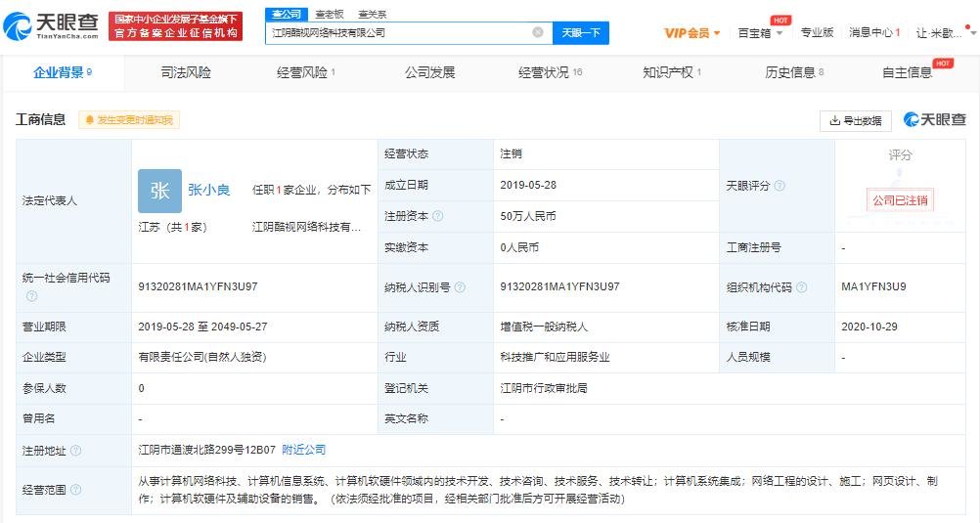Open the 百宝箱 dropdown menu

click(x=760, y=33)
